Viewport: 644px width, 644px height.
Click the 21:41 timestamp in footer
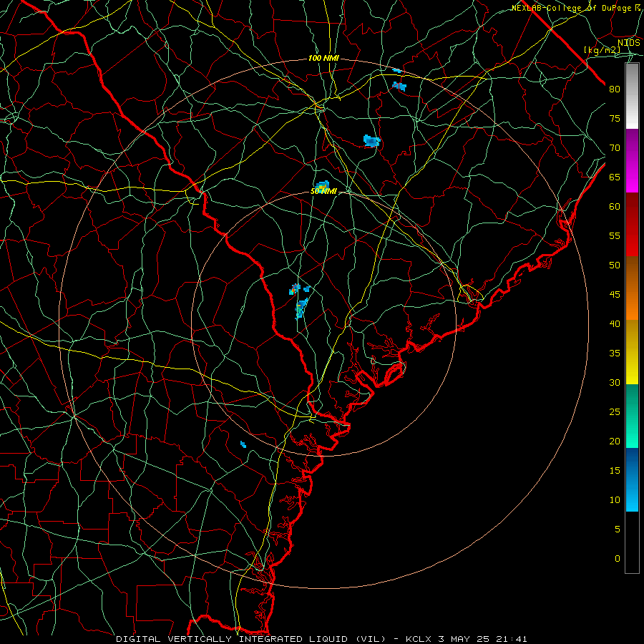[x=512, y=639]
